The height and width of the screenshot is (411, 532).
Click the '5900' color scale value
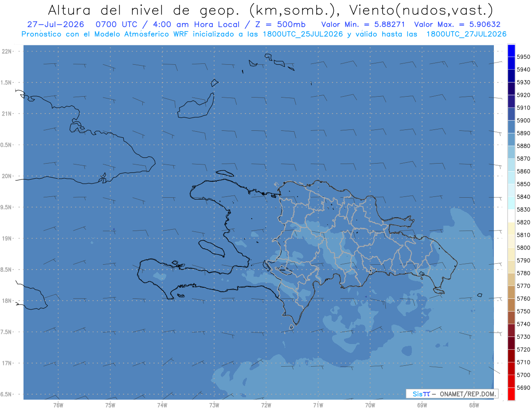pos(523,121)
